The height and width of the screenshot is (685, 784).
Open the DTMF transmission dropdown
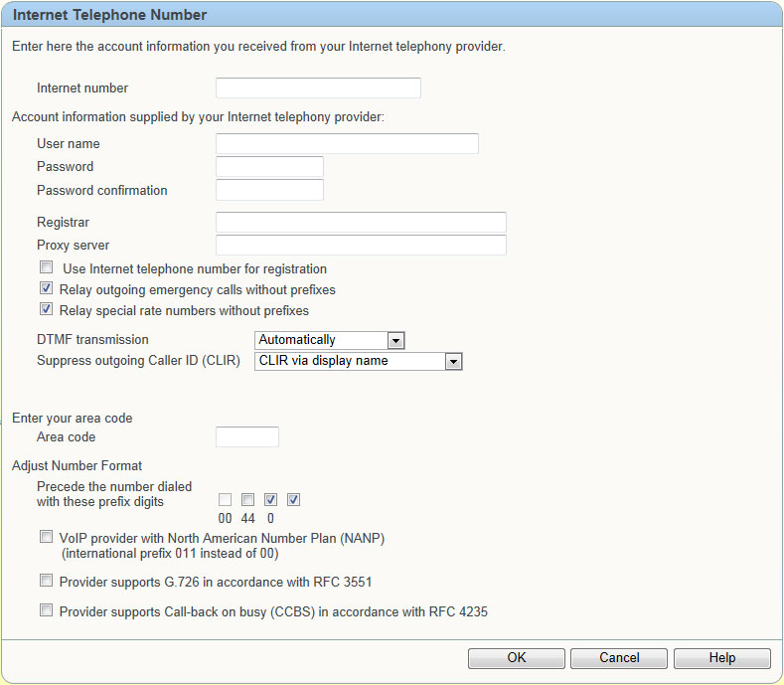[x=330, y=340]
